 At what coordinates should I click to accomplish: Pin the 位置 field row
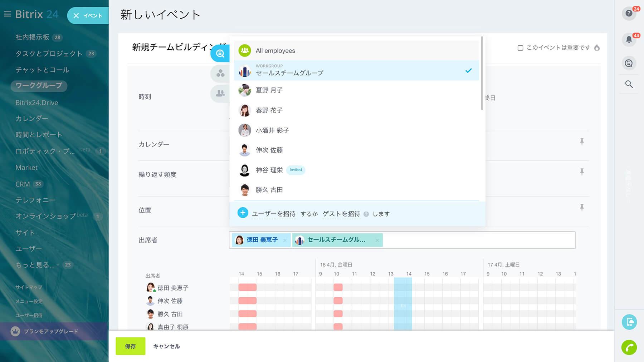pos(582,208)
